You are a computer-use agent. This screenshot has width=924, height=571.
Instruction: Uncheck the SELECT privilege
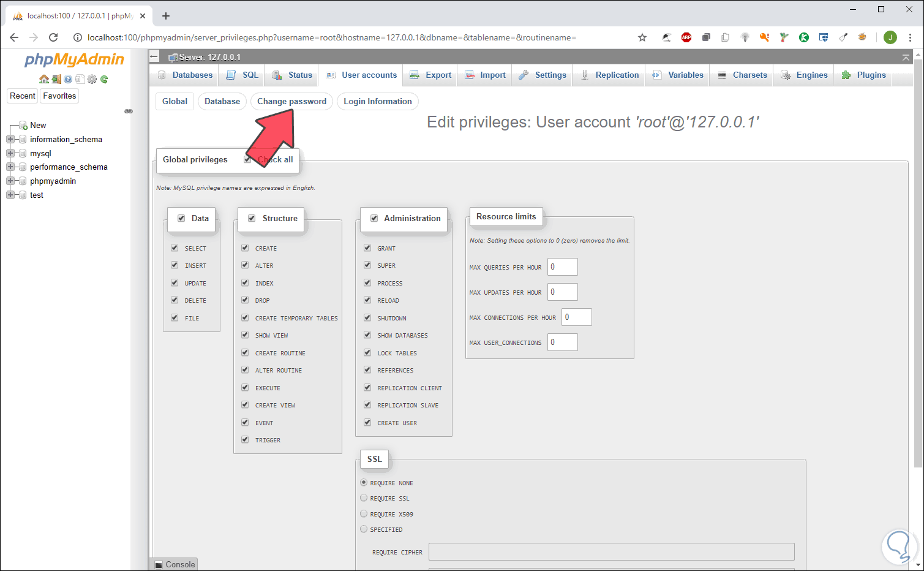tap(175, 248)
